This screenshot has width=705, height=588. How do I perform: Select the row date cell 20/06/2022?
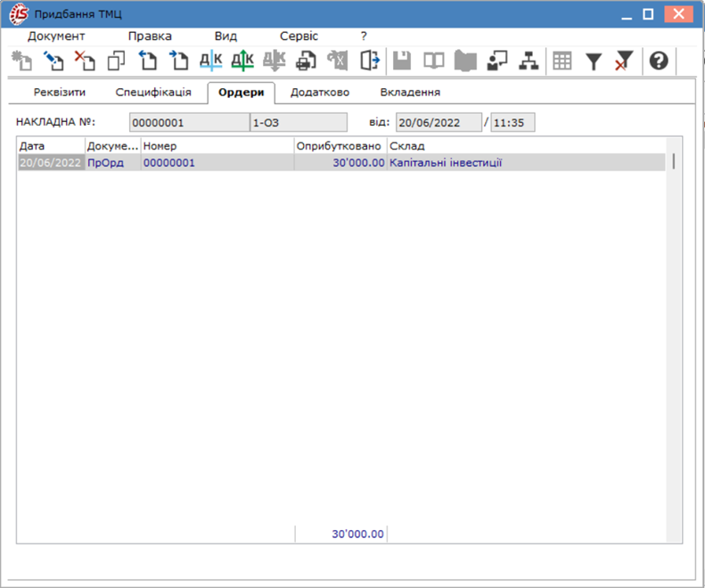coord(51,162)
